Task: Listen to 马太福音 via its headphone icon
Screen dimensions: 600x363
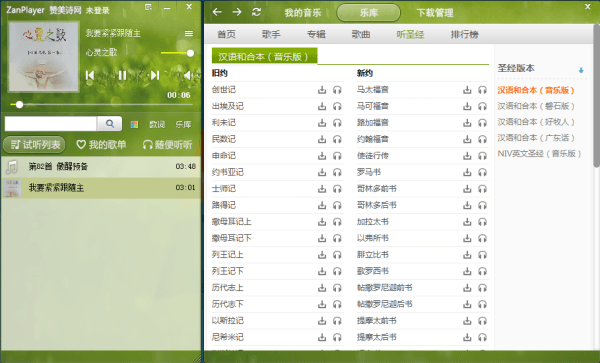Action: pos(482,90)
